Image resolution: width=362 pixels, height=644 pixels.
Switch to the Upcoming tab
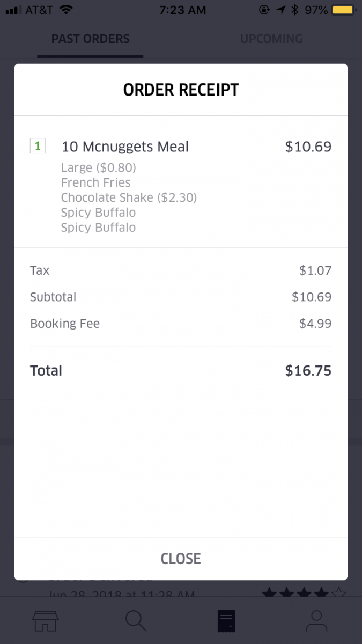(x=271, y=39)
